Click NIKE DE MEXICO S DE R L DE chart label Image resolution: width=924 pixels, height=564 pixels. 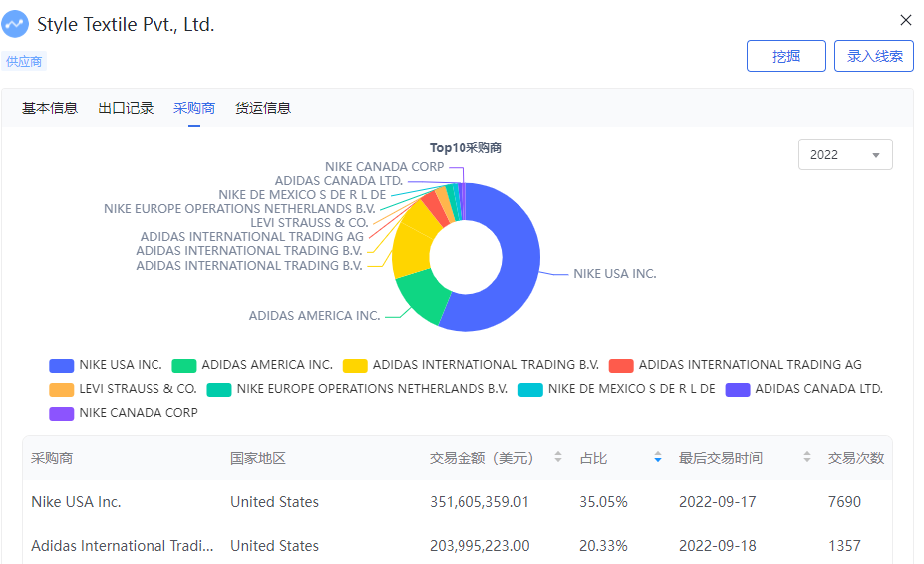click(x=302, y=194)
